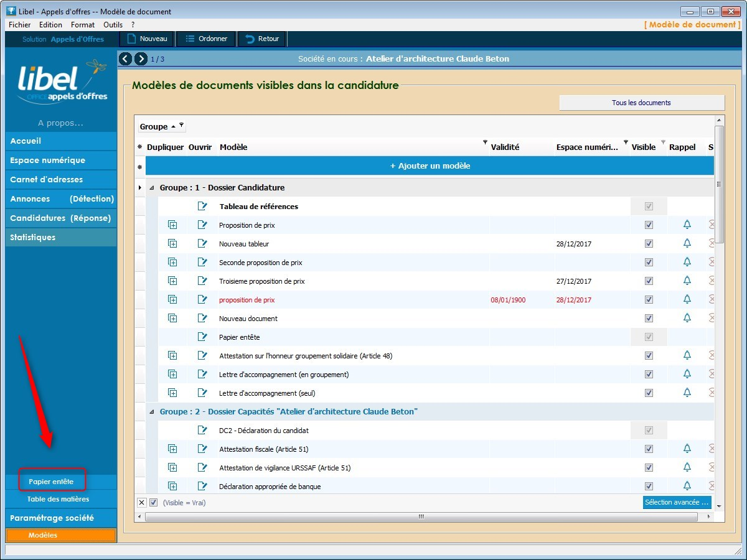Open the Outils menu
Image resolution: width=747 pixels, height=560 pixels.
tap(113, 25)
